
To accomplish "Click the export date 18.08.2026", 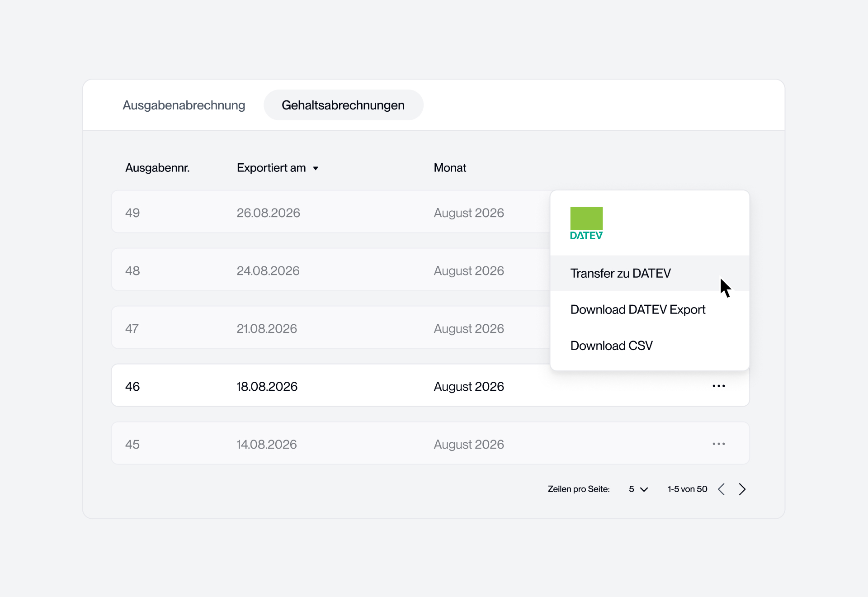I will click(x=267, y=386).
